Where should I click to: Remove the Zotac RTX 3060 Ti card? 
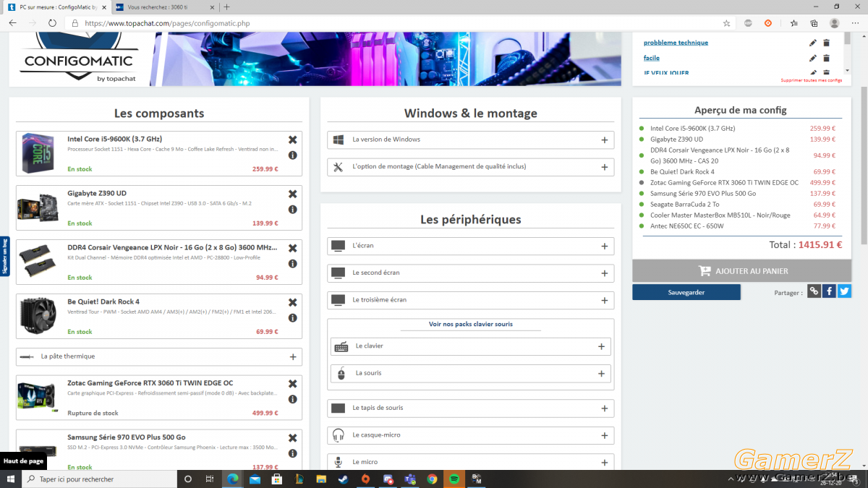[x=292, y=384]
